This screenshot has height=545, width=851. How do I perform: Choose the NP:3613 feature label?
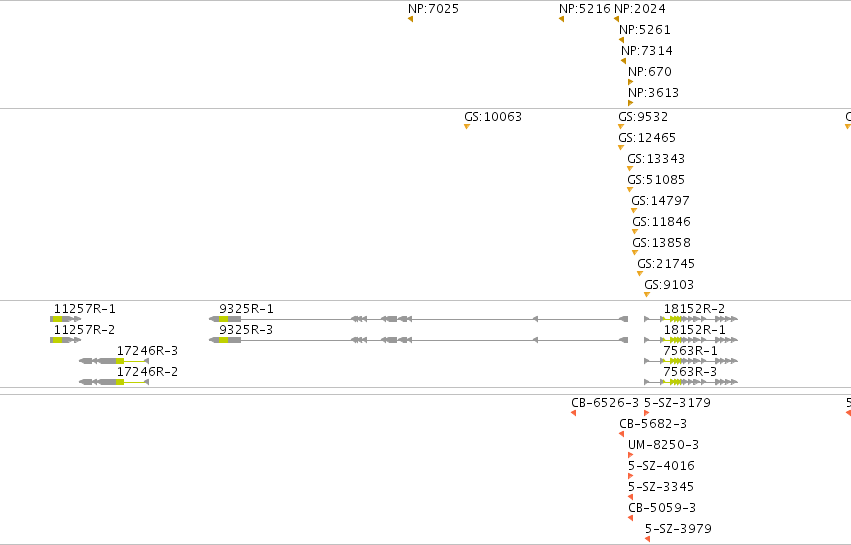tap(653, 93)
